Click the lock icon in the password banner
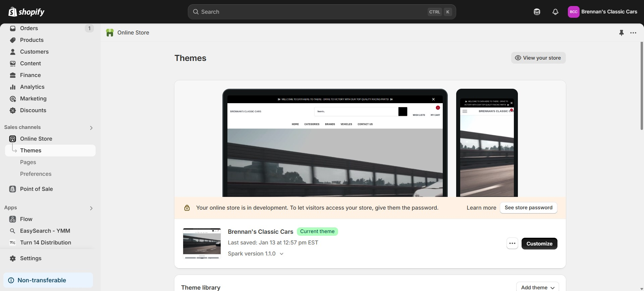Viewport: 644px width, 291px height. [187, 208]
